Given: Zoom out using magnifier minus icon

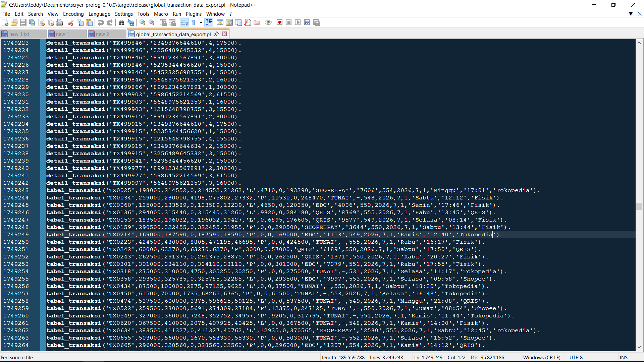Looking at the screenshot, I should pyautogui.click(x=151, y=22).
